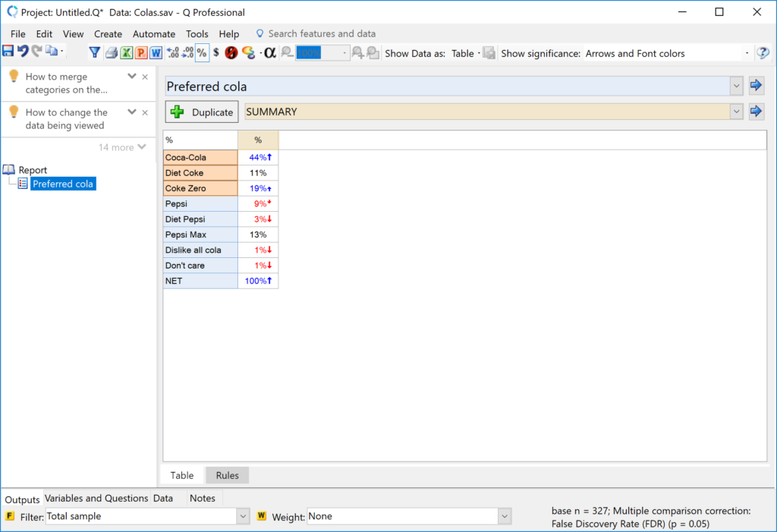Click the Pepsi Max 13% cell
777x532 pixels.
coord(258,235)
